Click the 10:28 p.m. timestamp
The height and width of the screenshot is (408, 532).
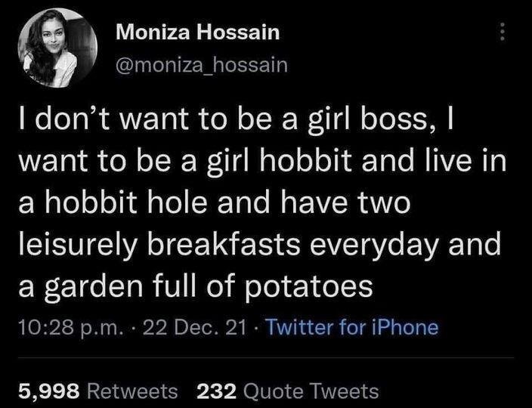click(70, 328)
